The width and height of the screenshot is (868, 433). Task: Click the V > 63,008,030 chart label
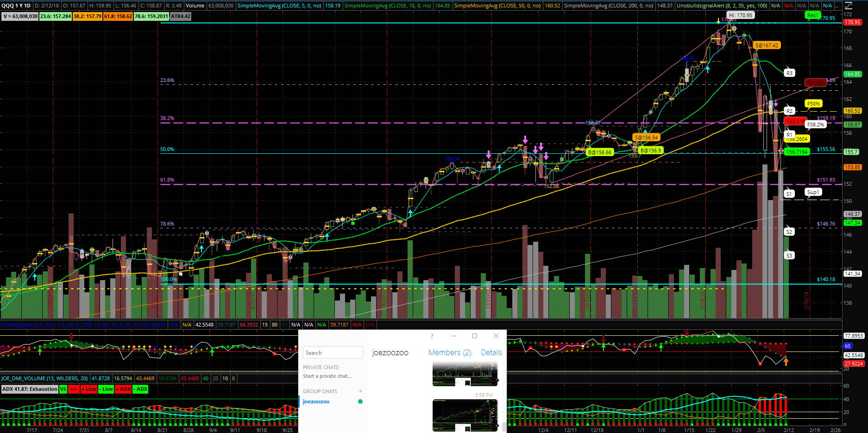coord(20,16)
